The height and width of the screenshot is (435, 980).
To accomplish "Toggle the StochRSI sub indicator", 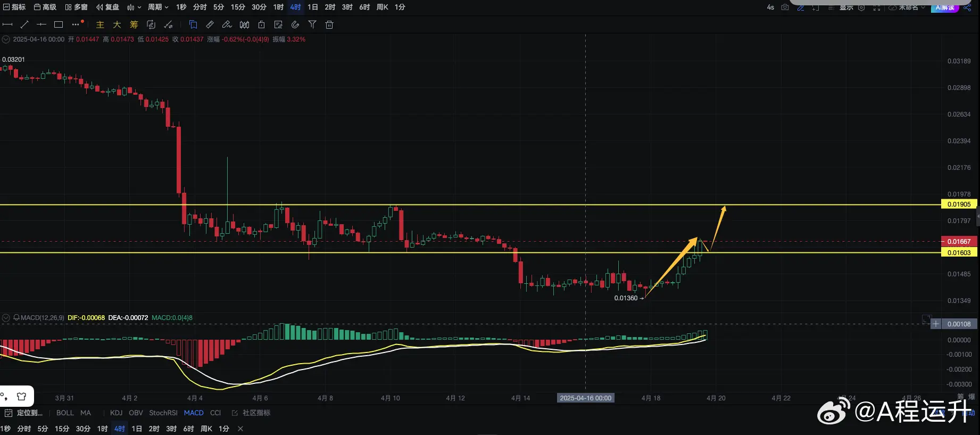I will 163,413.
